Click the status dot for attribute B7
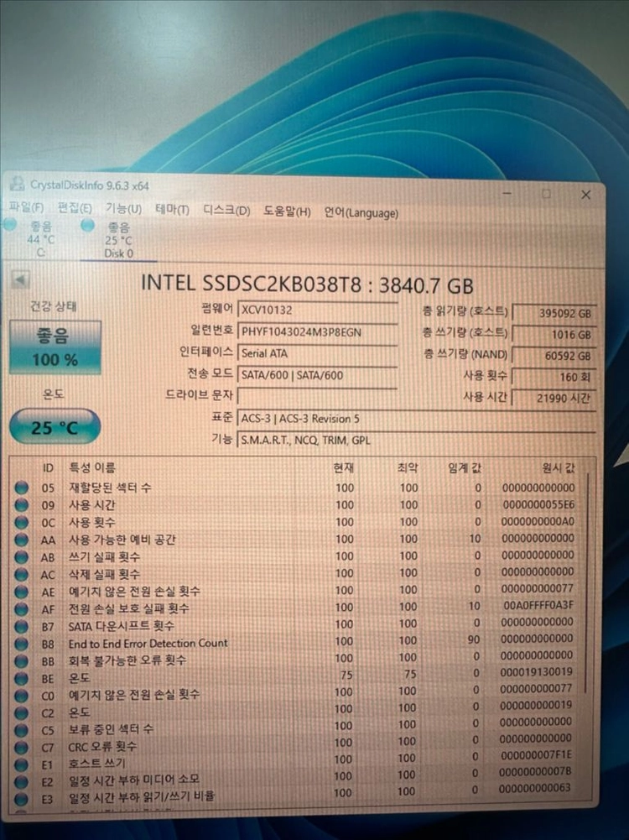Screen dimensions: 629x840 [x=22, y=626]
